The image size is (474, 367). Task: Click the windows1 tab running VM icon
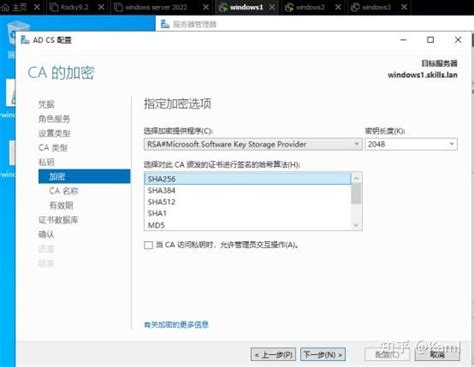(x=223, y=7)
